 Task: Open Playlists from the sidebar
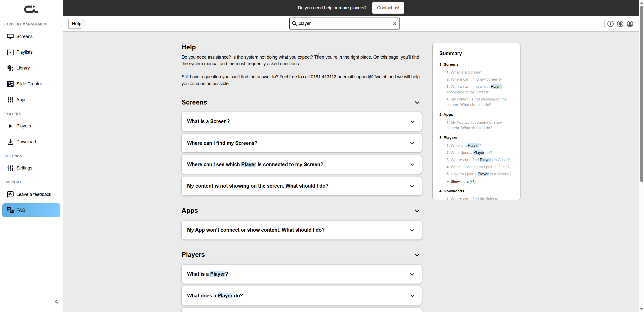pyautogui.click(x=24, y=52)
